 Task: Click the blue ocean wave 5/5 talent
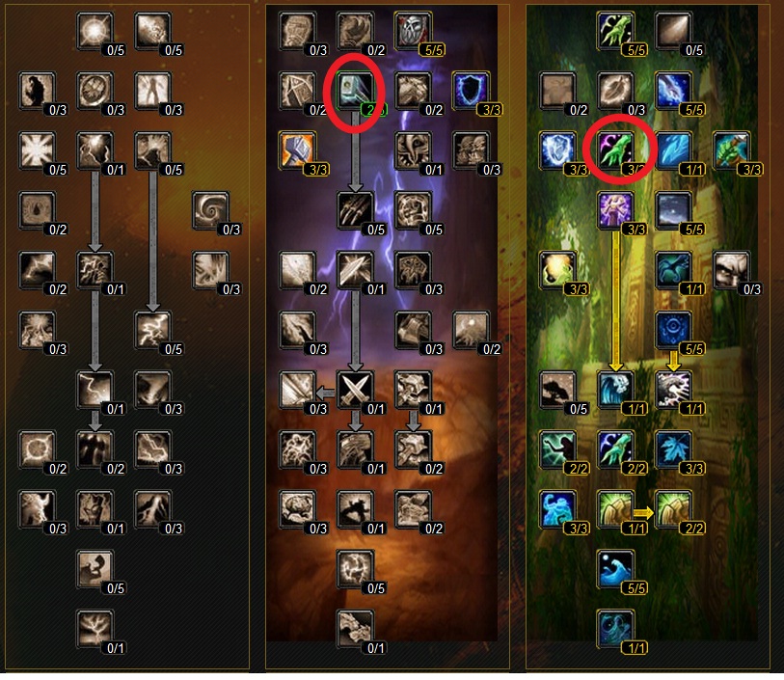point(615,568)
